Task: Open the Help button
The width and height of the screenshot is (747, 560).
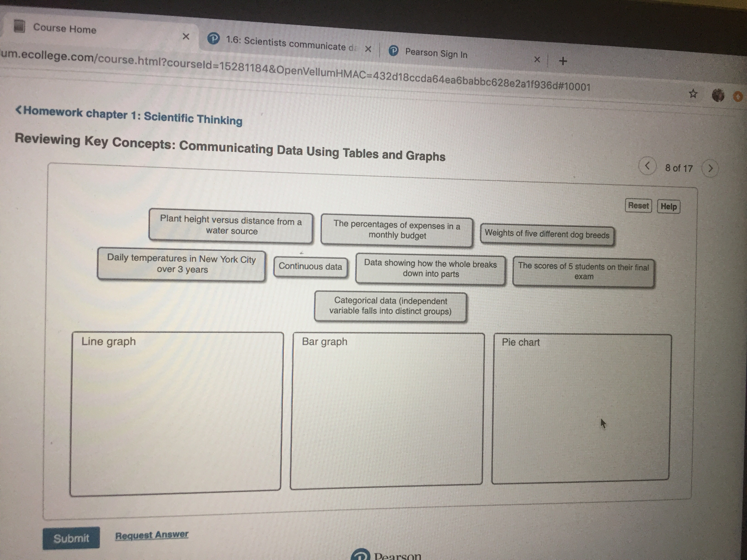Action: pyautogui.click(x=668, y=207)
